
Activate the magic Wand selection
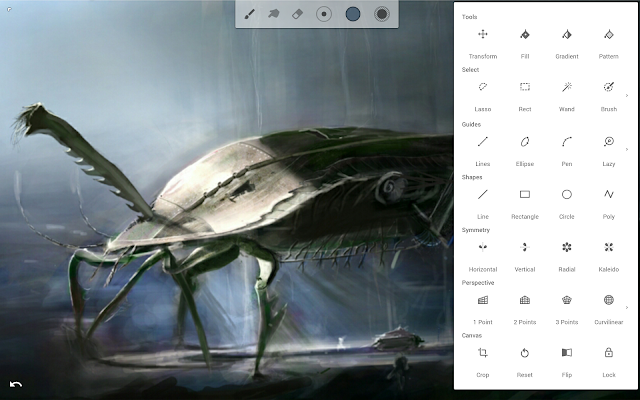[x=567, y=87]
